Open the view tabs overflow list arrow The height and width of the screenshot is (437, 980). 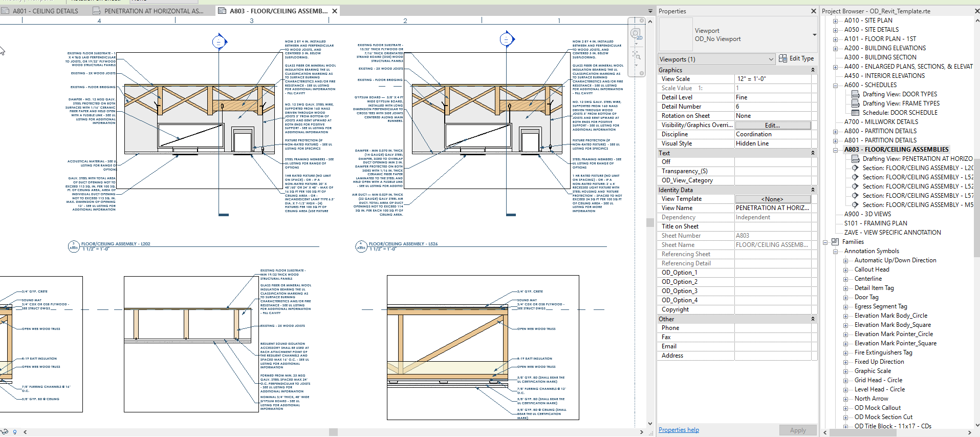coord(650,11)
